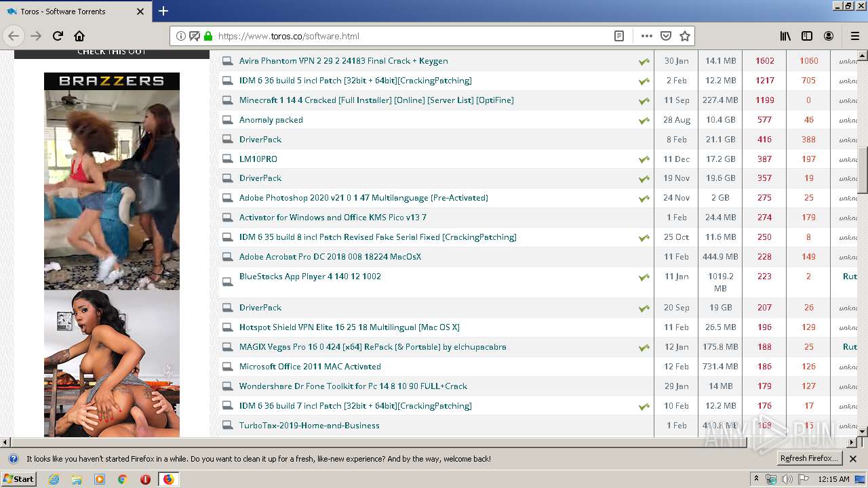Click the Refresh Firefox... button

(810, 458)
